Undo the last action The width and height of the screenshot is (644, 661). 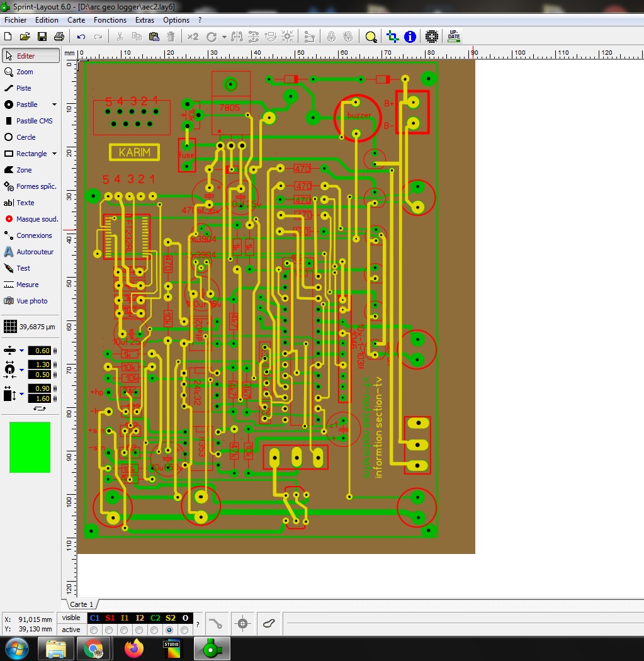tap(81, 37)
